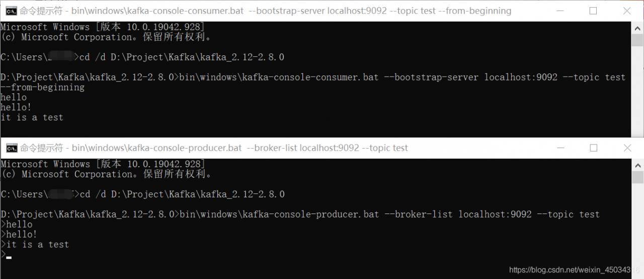Minimize the kafka-console-consumer window

[x=559, y=11]
